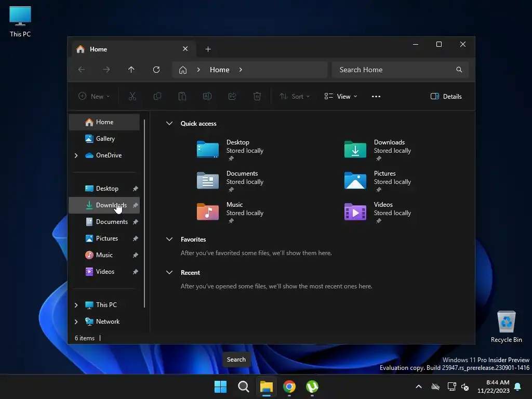The image size is (532, 399).
Task: Open the See more ellipsis menu
Action: click(x=376, y=96)
